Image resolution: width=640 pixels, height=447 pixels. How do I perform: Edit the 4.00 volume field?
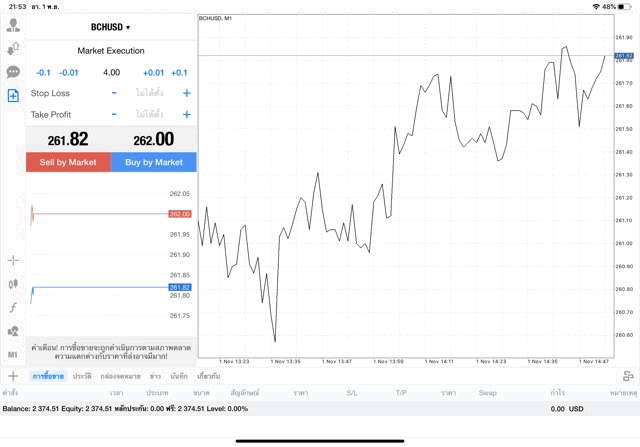tap(111, 72)
